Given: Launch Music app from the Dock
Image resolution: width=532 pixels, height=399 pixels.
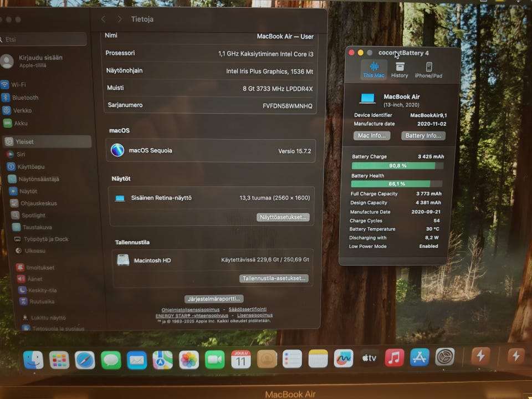Looking at the screenshot, I should [394, 357].
